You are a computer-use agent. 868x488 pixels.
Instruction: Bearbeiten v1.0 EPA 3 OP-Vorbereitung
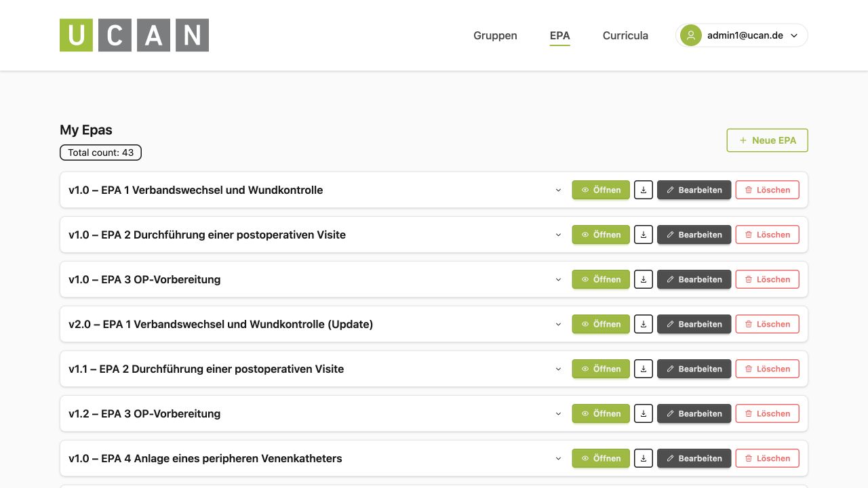pyautogui.click(x=694, y=279)
